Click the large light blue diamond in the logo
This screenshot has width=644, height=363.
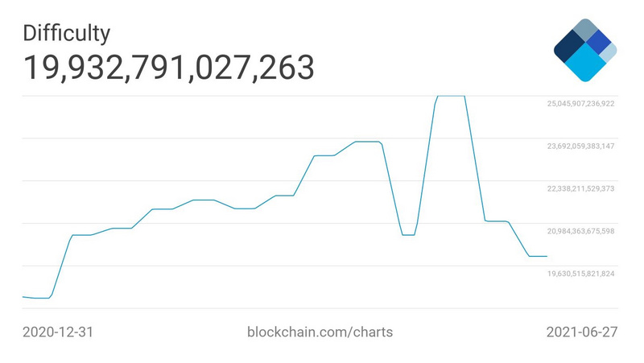(x=585, y=64)
